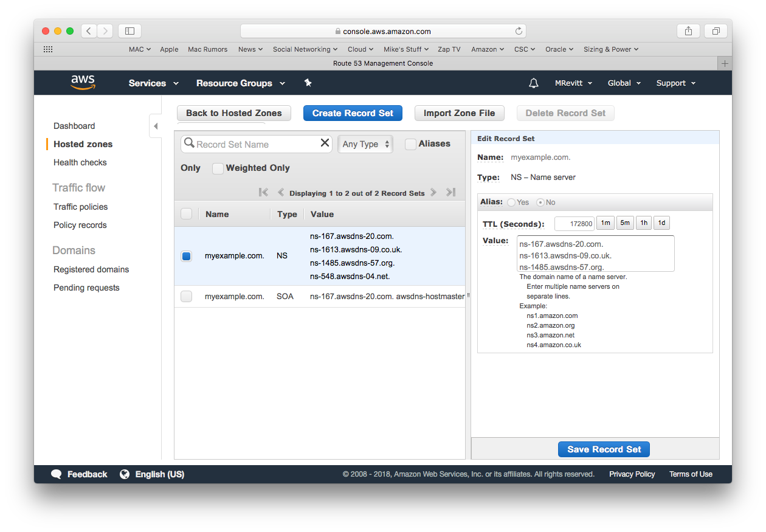Set TTL with the 1h button
This screenshot has height=532, width=766.
(644, 223)
